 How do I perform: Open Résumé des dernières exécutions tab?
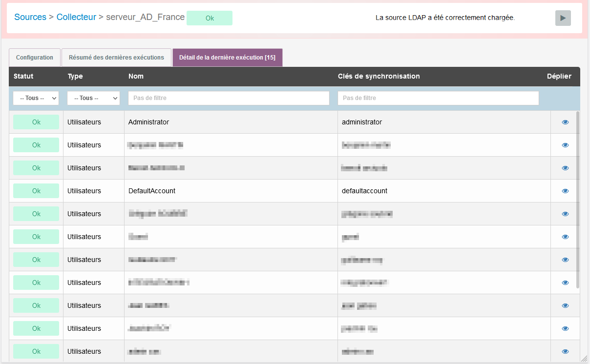click(x=116, y=58)
